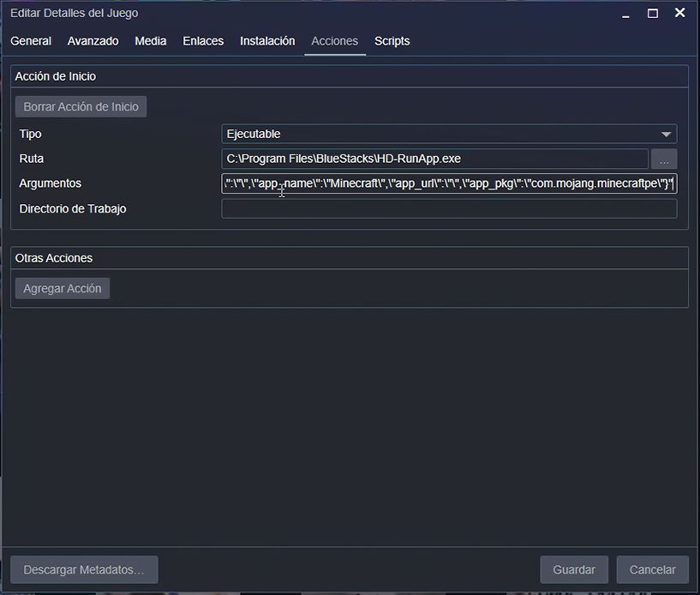Dismiss the dialog with Cancelar
Viewport: 700px width, 595px height.
pyautogui.click(x=652, y=569)
